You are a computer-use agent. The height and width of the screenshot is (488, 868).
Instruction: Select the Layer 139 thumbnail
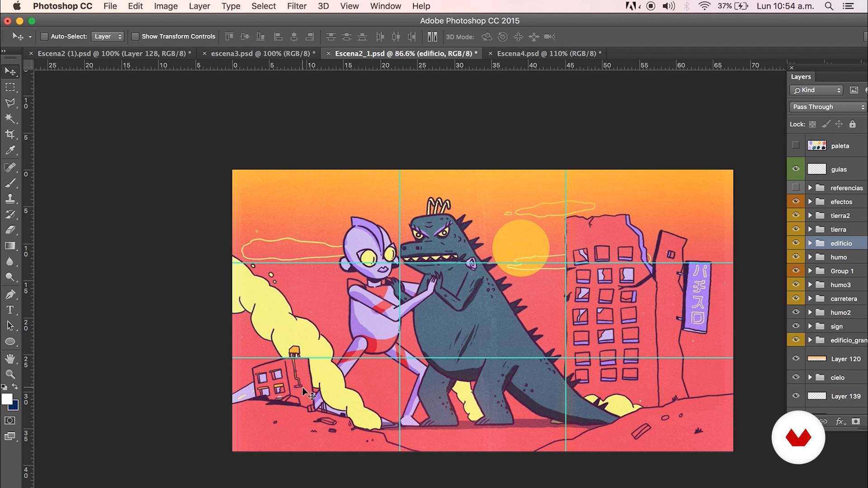pos(817,396)
